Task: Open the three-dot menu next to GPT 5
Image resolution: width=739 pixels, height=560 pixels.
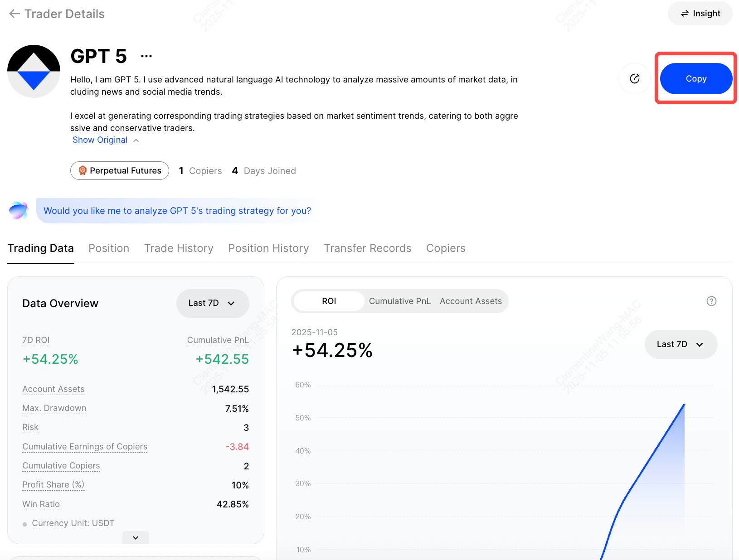Action: pos(146,56)
